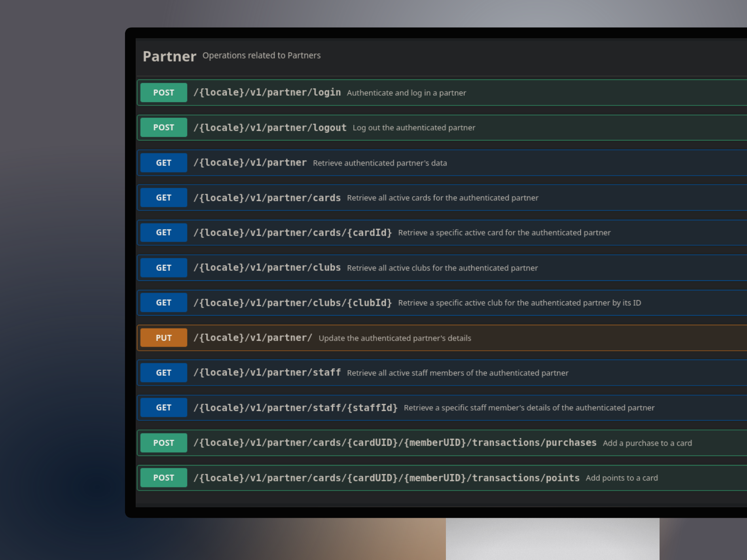
Task: Click 'Update the authenticated partner's details' summary
Action: [x=394, y=338]
